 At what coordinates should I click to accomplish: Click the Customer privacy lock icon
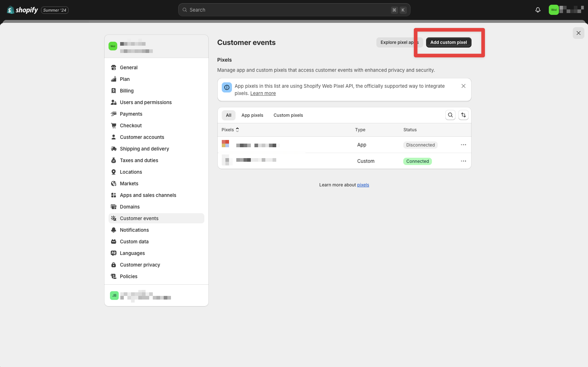point(114,265)
